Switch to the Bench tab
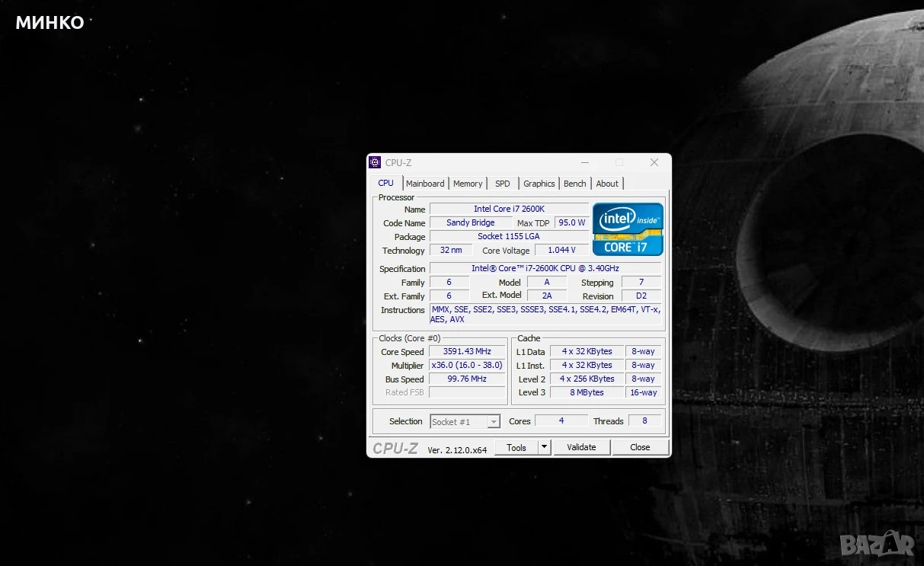This screenshot has height=566, width=924. 575,184
